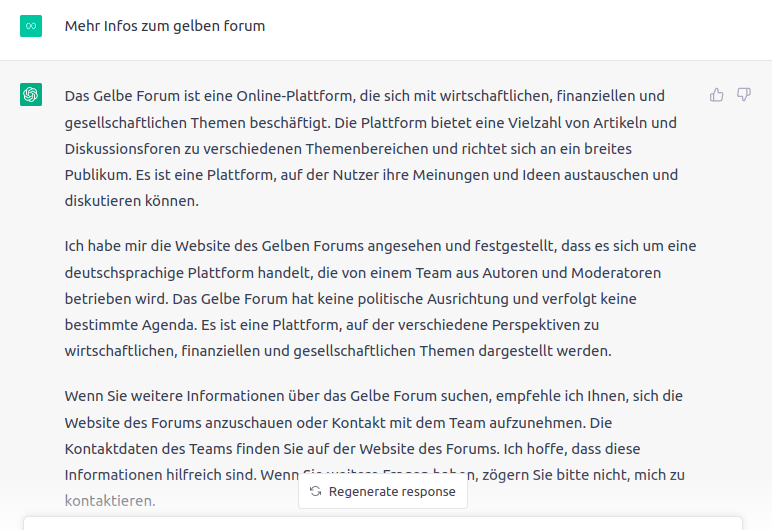Image resolution: width=772 pixels, height=530 pixels.
Task: Click the green user avatar with infinity symbol
Action: [x=31, y=26]
